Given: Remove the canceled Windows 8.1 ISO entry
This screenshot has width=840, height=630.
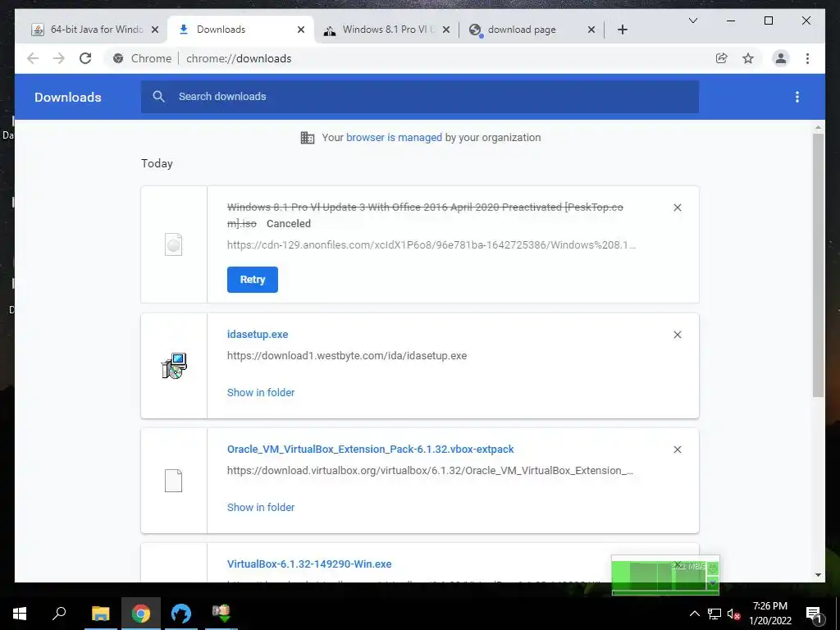Looking at the screenshot, I should pyautogui.click(x=677, y=208).
